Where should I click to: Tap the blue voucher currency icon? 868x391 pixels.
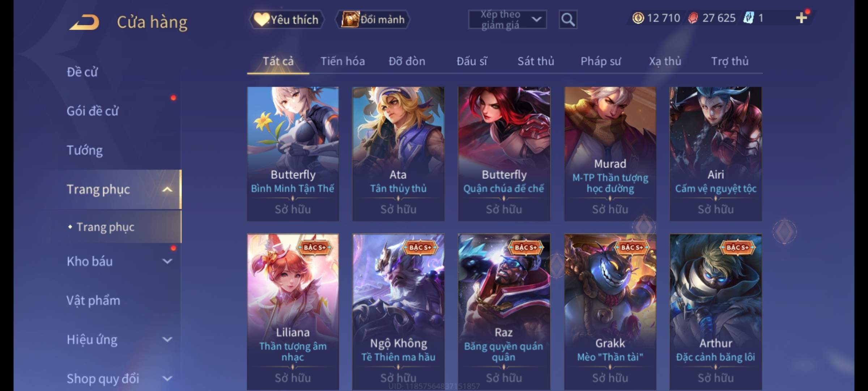click(748, 18)
